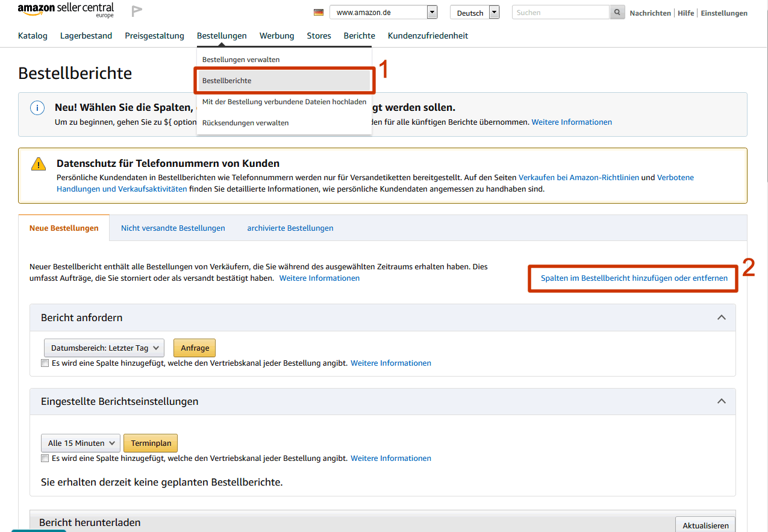Select Rücksendungen verwalten menu entry
Viewport: 768px width, 532px height.
[x=284, y=123]
